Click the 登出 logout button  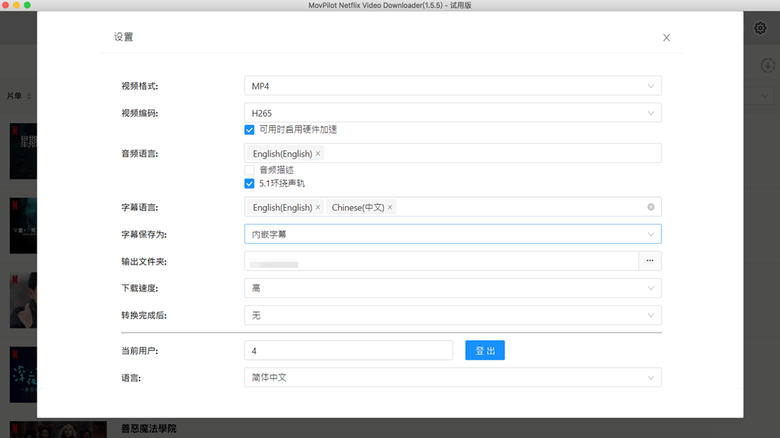tap(485, 350)
